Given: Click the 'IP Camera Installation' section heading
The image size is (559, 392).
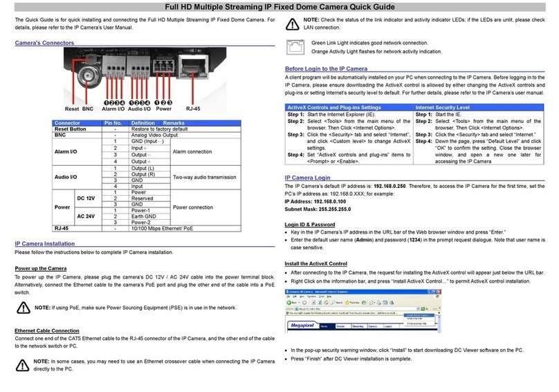Looking at the screenshot, I should pyautogui.click(x=44, y=244).
